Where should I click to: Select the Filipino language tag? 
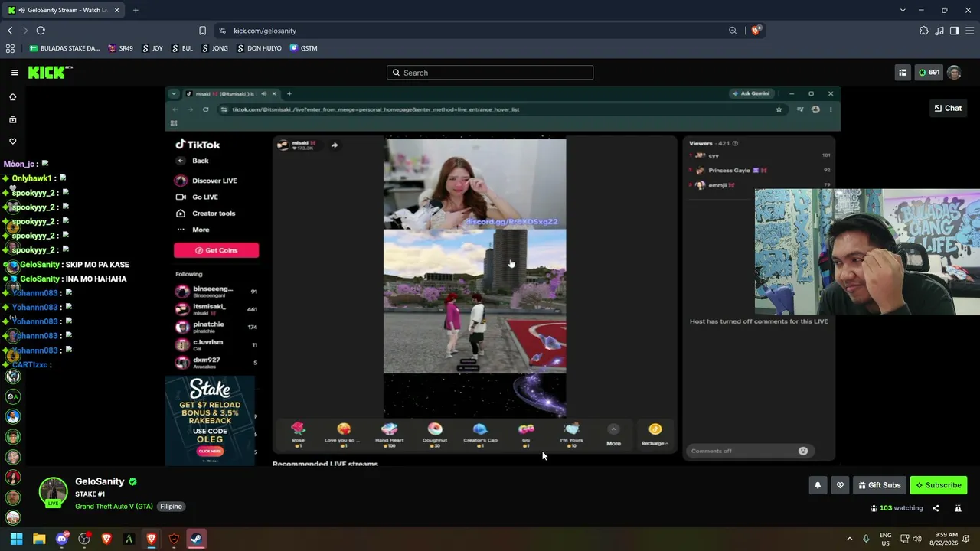pos(171,507)
